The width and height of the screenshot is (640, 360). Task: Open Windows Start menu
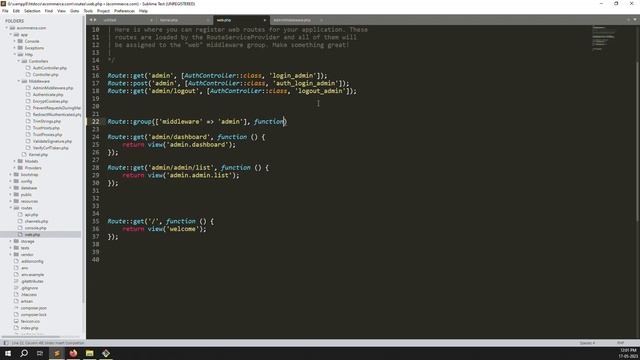[8, 353]
